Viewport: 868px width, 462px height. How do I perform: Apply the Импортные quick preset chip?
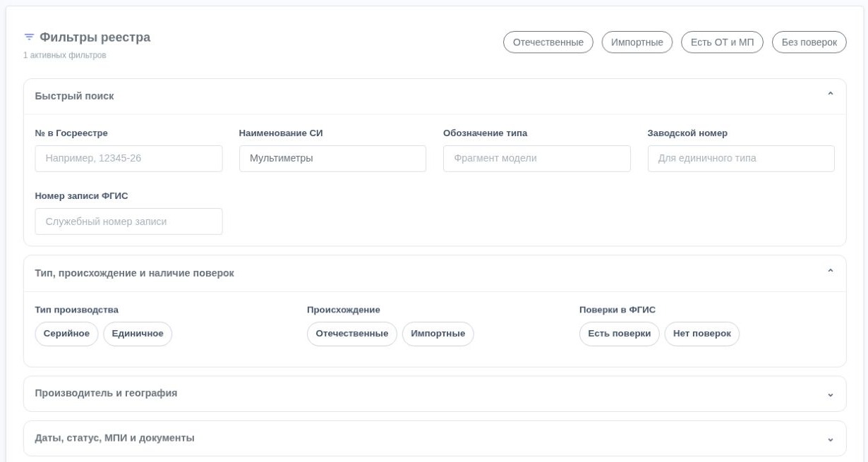(637, 42)
